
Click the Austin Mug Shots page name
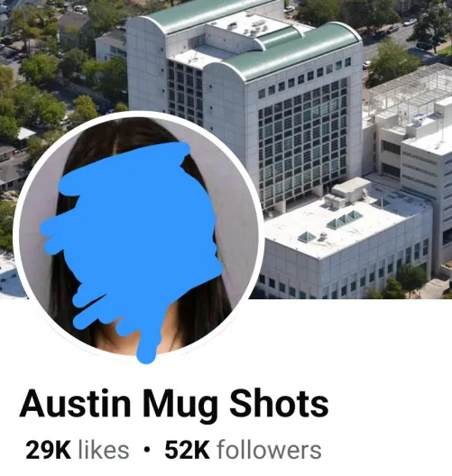[174, 405]
